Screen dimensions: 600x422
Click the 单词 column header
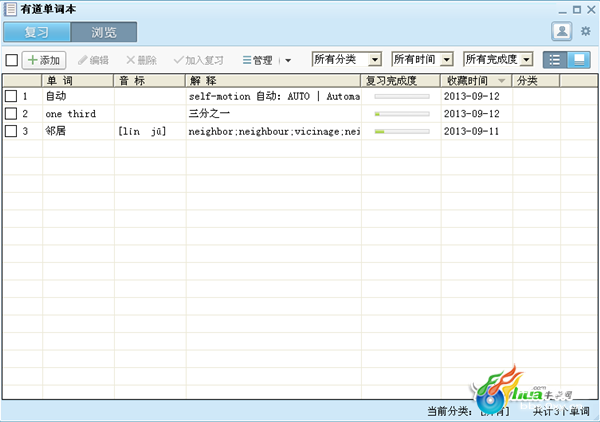coord(78,81)
